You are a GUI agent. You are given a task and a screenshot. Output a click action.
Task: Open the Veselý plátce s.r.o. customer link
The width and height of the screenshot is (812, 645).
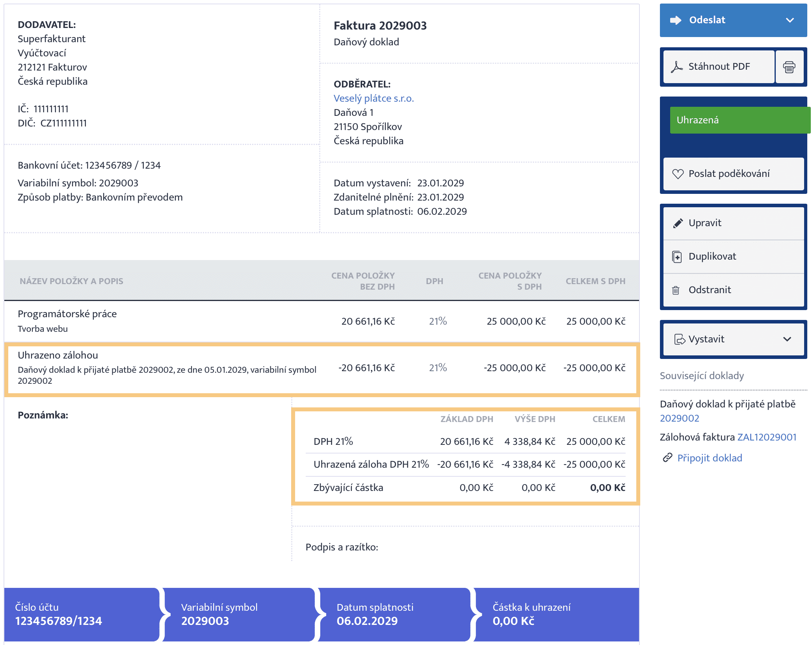tap(373, 99)
